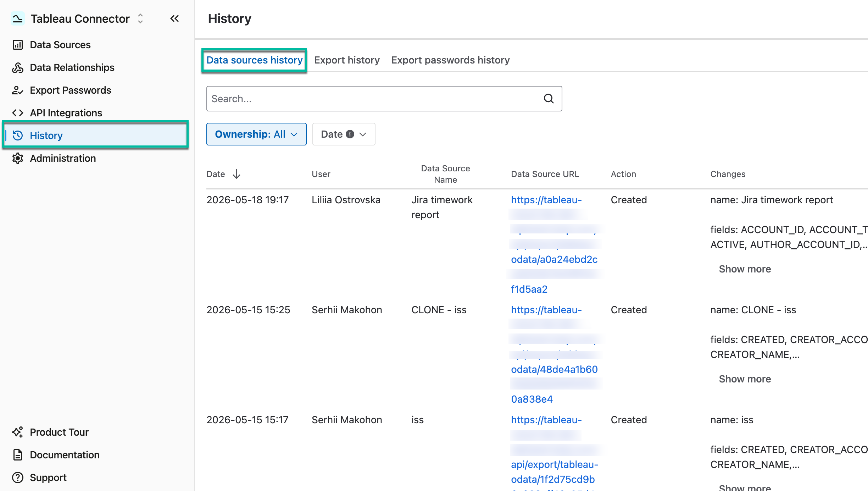Open the app switcher up-down chevrons
Screen dimensions: 868x491
click(140, 18)
